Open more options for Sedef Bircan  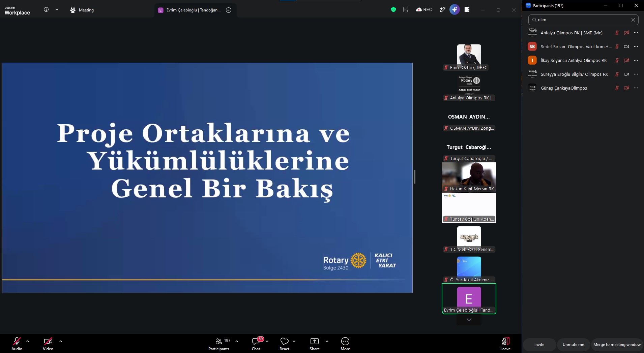click(636, 46)
